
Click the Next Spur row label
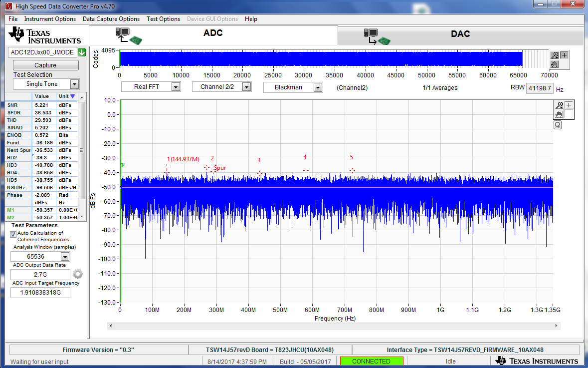click(x=19, y=150)
